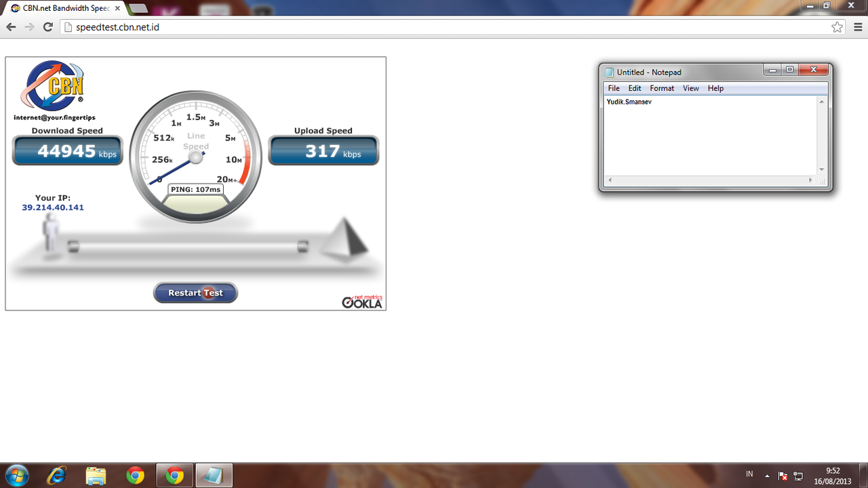
Task: Click Notepad vertical scrollbar up arrow
Action: pos(822,102)
